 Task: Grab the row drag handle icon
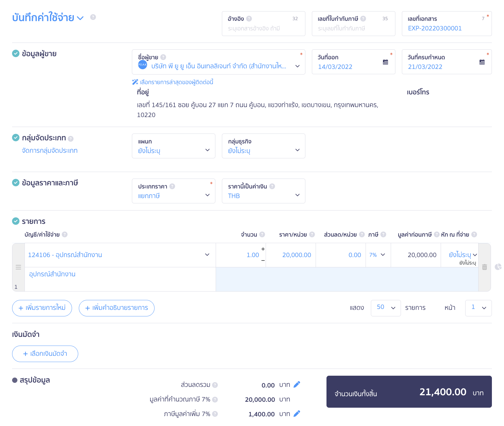pos(18,267)
